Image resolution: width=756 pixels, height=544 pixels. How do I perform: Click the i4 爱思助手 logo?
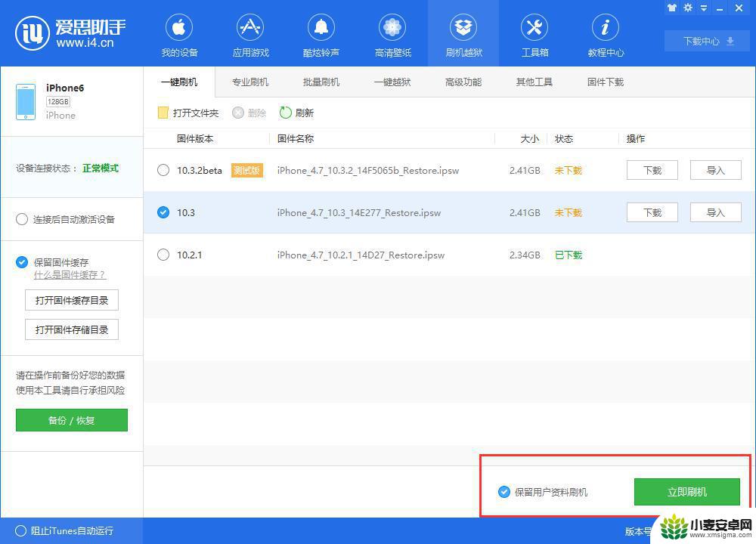click(70, 33)
